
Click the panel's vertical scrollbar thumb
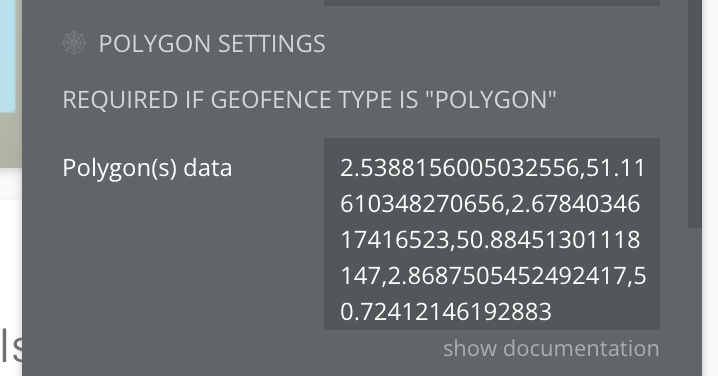[695, 114]
